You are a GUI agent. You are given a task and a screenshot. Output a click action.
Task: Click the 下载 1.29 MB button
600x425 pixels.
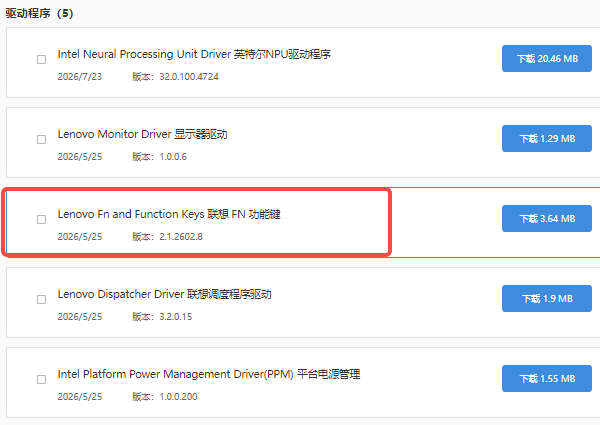(547, 138)
